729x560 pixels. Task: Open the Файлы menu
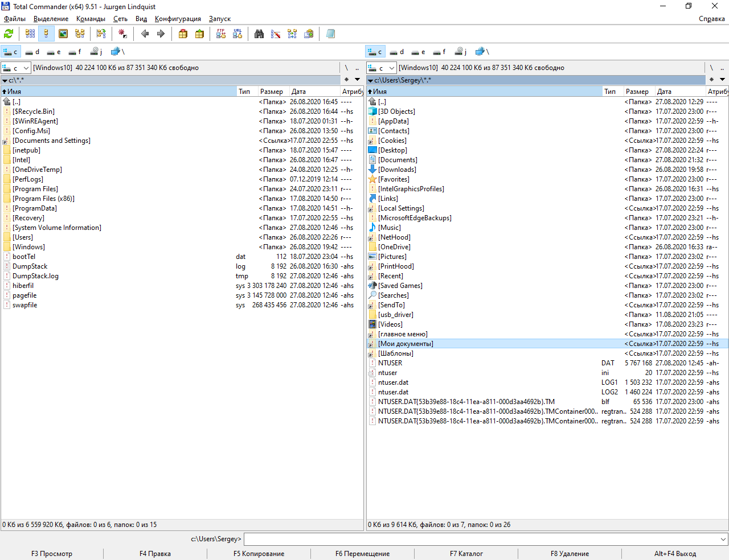[15, 19]
